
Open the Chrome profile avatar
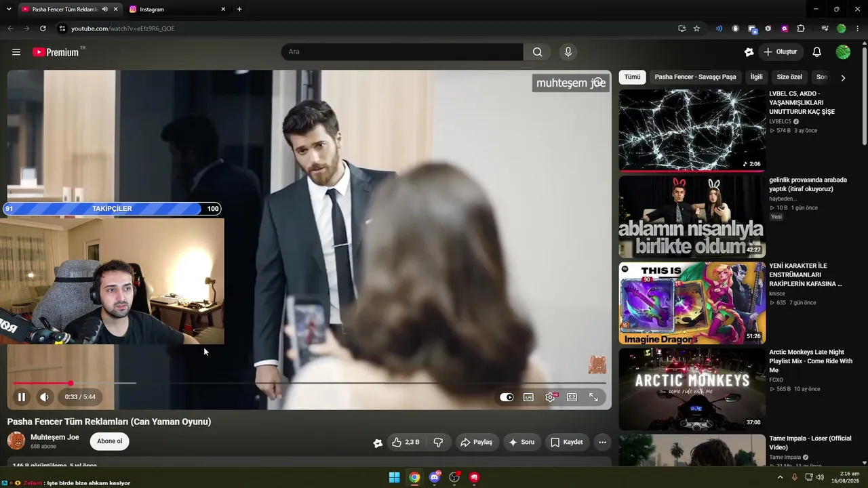(x=842, y=28)
